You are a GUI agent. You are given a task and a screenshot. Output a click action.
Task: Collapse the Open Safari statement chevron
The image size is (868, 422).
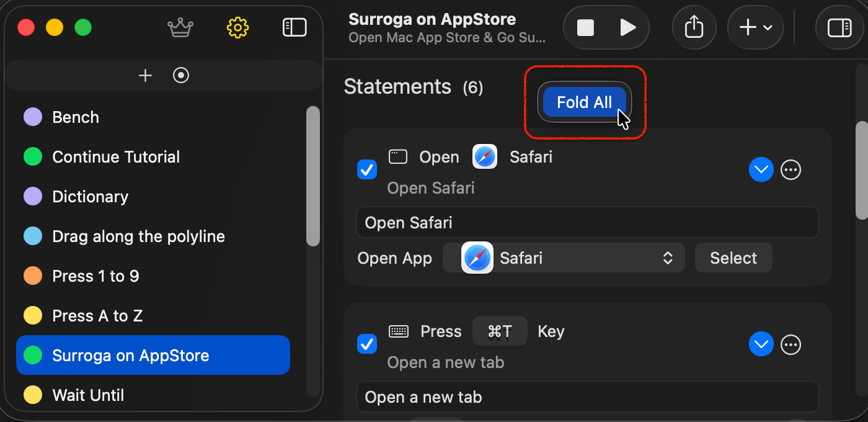click(x=761, y=169)
